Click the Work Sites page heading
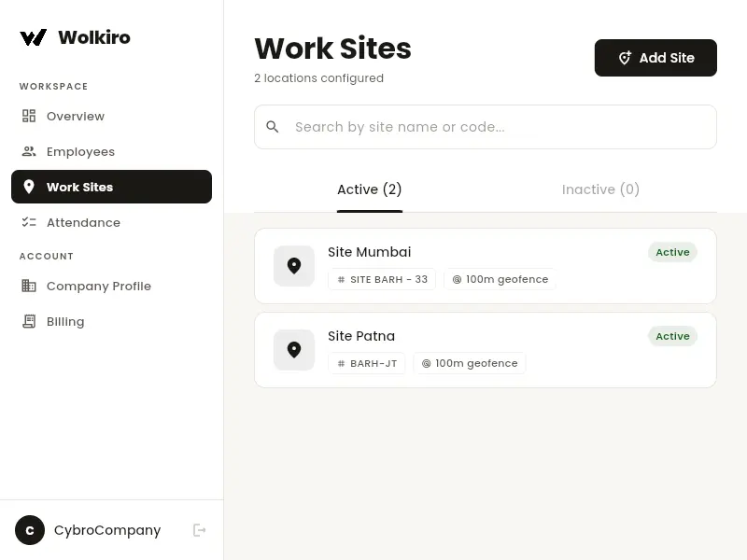Screen dimensions: 747x560 tap(333, 49)
